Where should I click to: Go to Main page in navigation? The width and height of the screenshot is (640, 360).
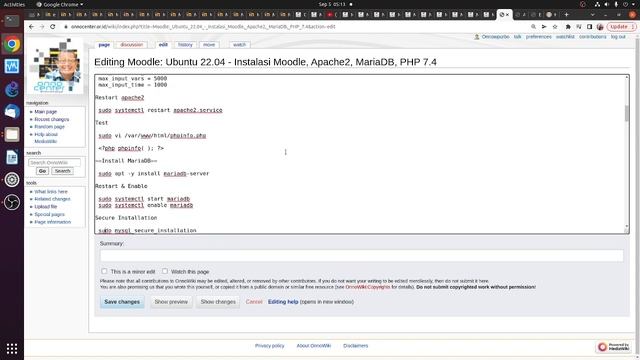pyautogui.click(x=45, y=112)
